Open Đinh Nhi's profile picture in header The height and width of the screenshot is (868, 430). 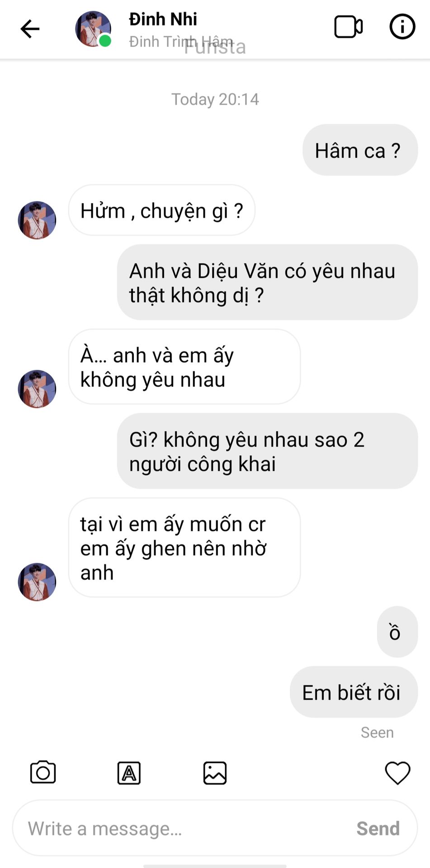tap(93, 29)
